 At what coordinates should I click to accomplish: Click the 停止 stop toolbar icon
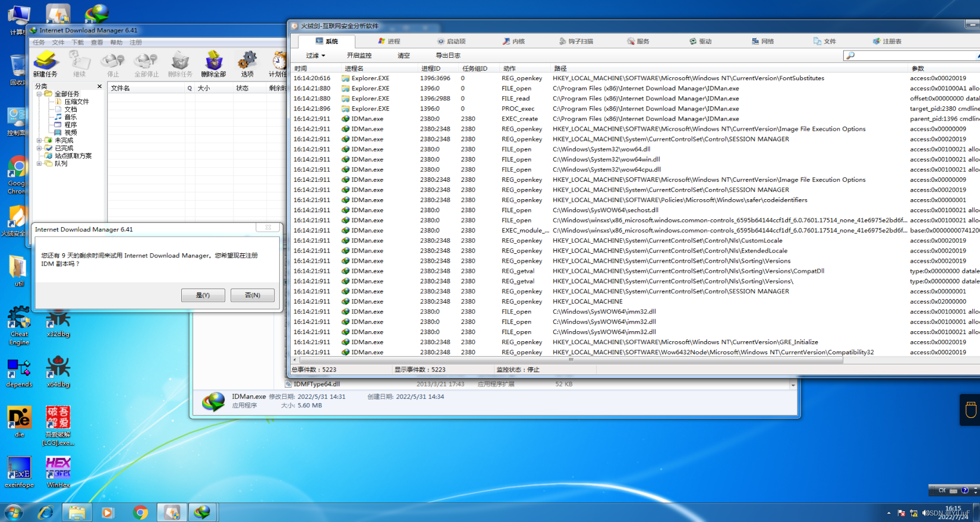[x=113, y=64]
